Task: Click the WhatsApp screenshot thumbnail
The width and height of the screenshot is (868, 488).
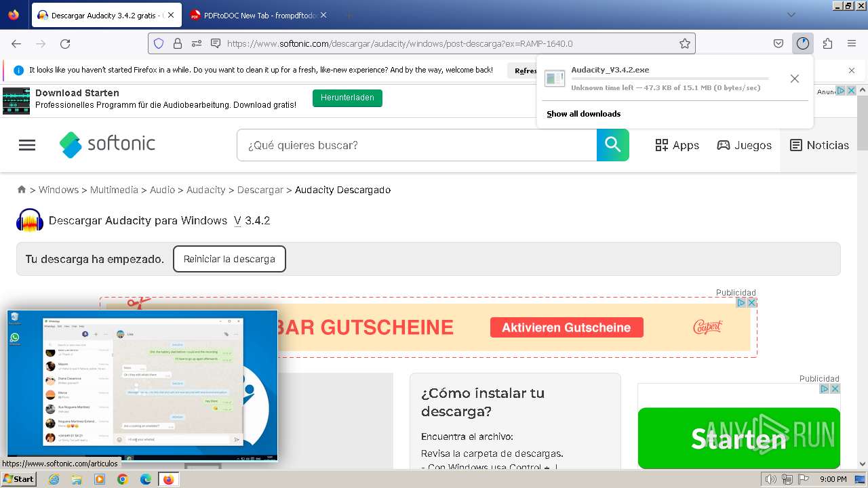Action: coord(142,385)
